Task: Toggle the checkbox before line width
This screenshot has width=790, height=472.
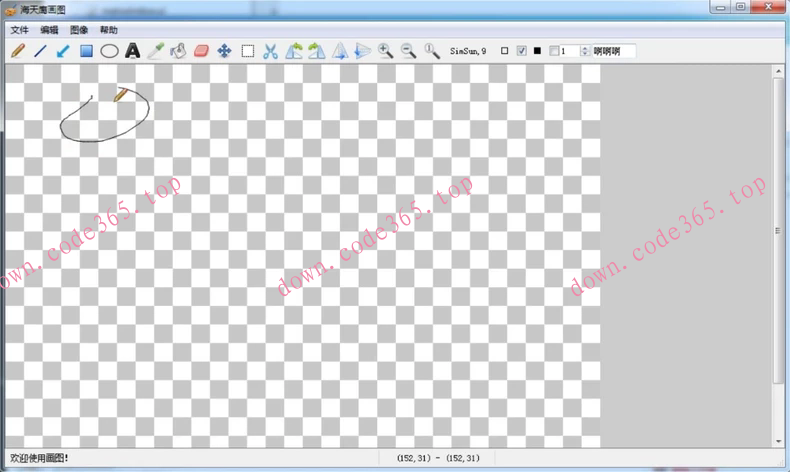Action: 554,51
